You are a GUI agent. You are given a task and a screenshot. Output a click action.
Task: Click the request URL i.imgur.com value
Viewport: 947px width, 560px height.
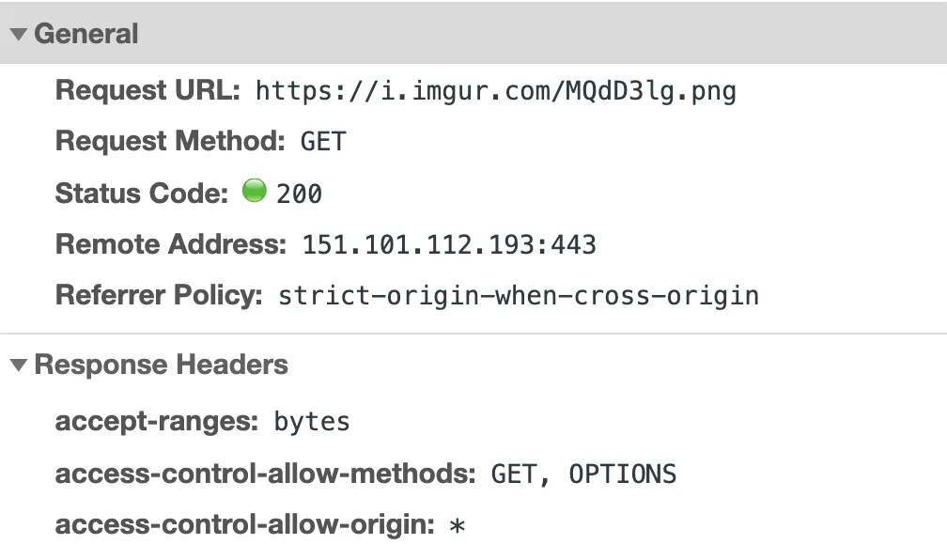click(x=495, y=91)
